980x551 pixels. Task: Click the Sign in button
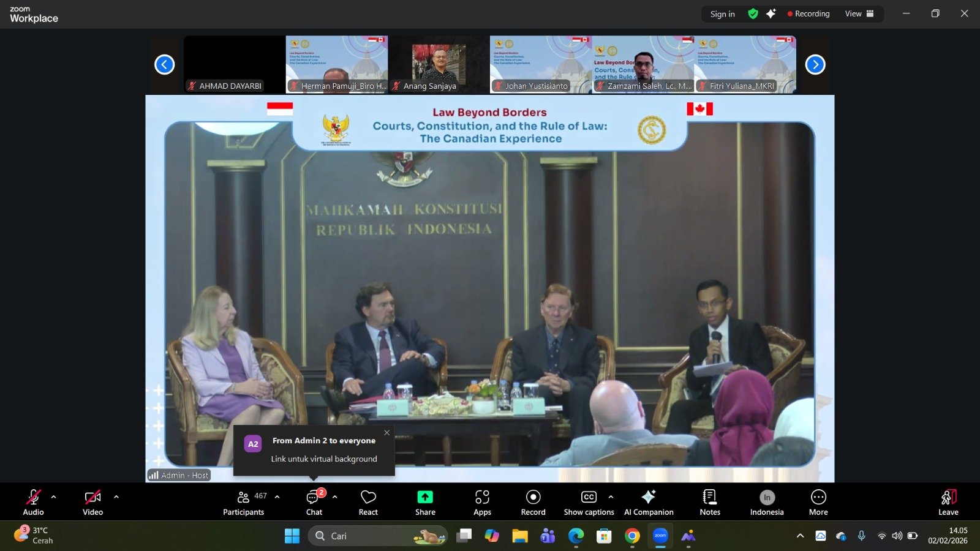(x=722, y=14)
